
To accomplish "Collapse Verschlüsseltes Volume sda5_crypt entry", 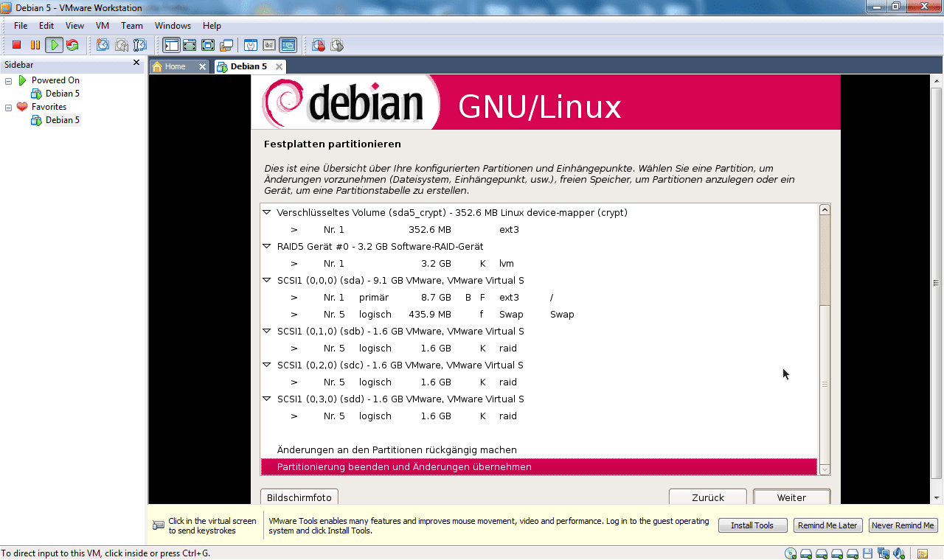I will [x=266, y=212].
